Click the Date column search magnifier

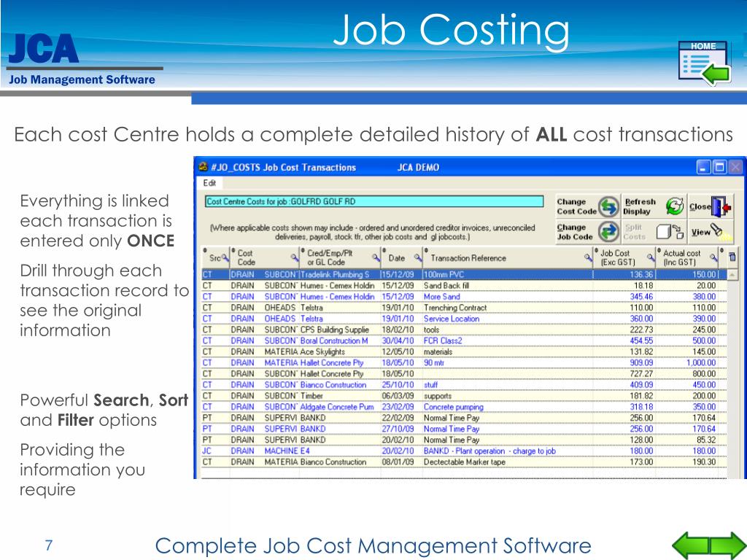[418, 257]
